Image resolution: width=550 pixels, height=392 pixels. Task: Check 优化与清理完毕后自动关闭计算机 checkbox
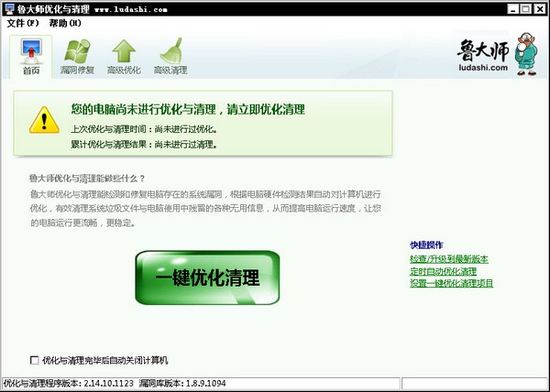pos(35,360)
